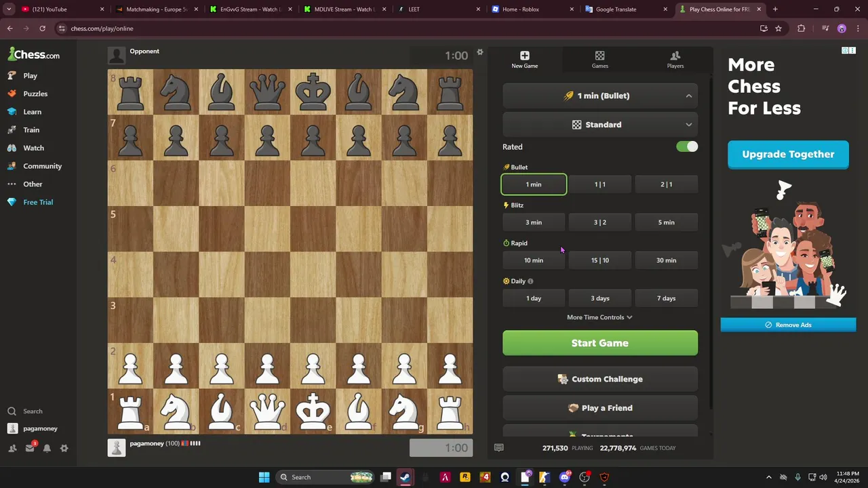Image resolution: width=868 pixels, height=488 pixels.
Task: Switch to the New Game tab
Action: tap(525, 60)
